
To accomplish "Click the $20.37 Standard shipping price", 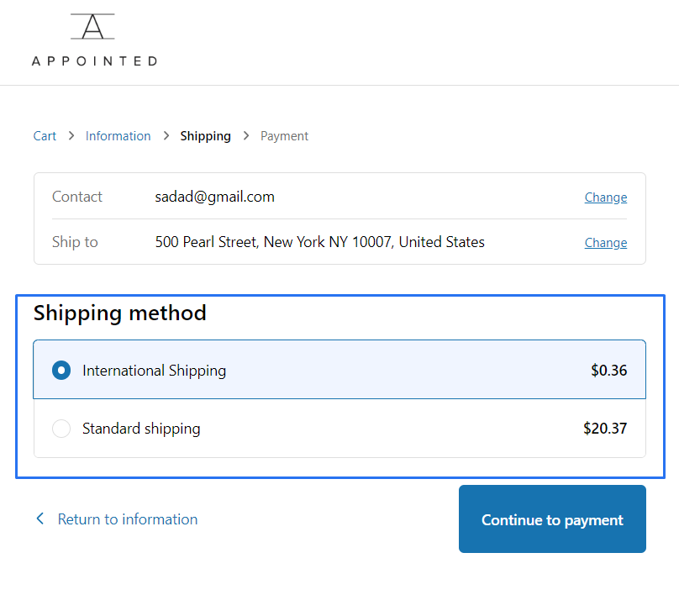I will coord(605,429).
